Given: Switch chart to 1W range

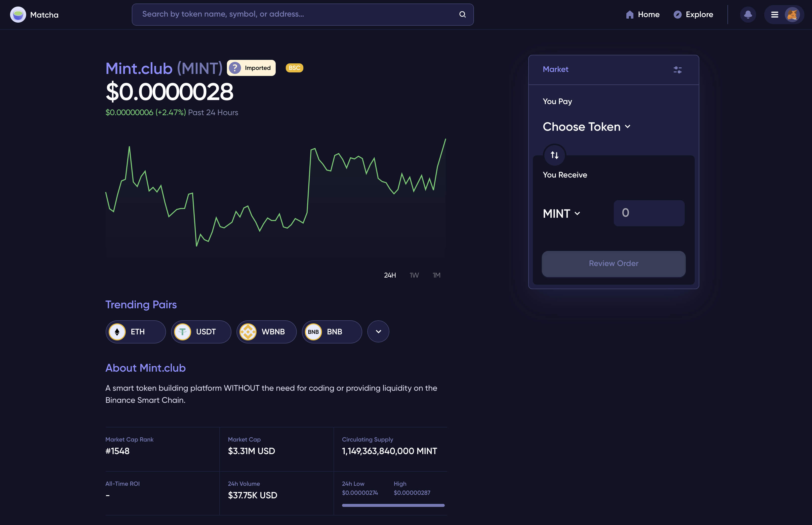Looking at the screenshot, I should point(414,275).
